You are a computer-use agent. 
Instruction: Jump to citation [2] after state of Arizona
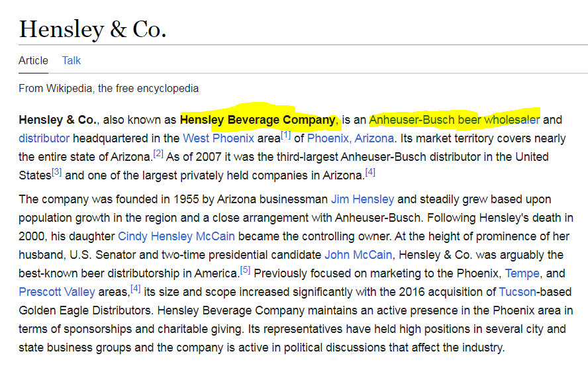pyautogui.click(x=158, y=154)
